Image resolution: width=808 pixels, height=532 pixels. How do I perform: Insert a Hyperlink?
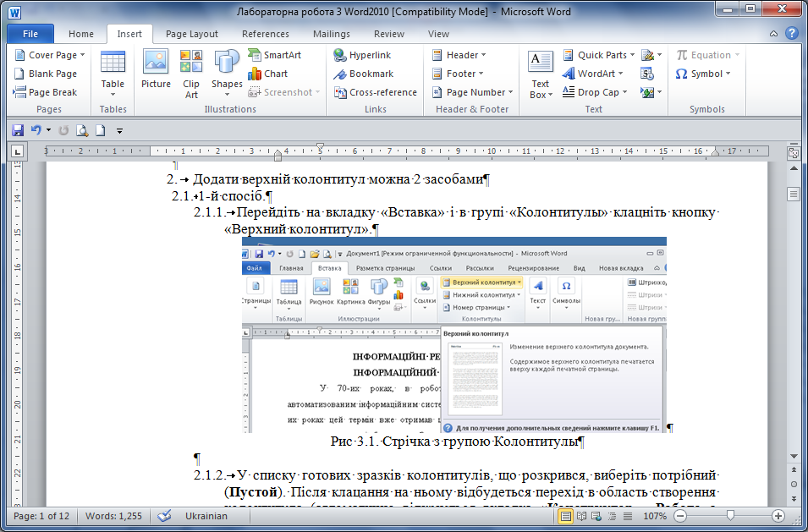[x=362, y=55]
